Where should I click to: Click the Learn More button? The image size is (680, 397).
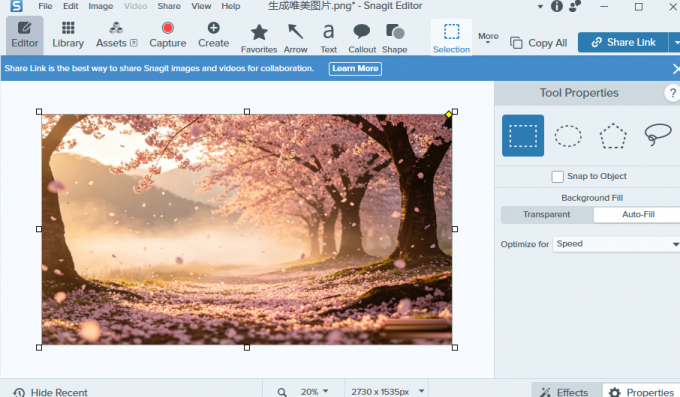click(x=355, y=69)
